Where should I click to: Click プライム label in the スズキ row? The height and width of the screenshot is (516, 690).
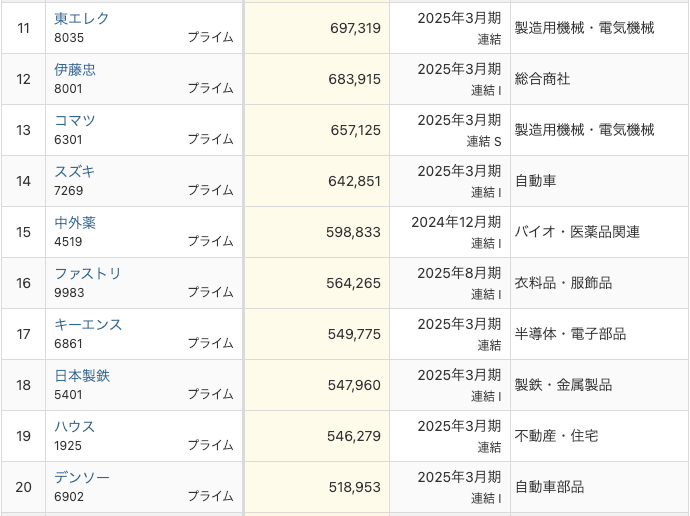(x=210, y=190)
